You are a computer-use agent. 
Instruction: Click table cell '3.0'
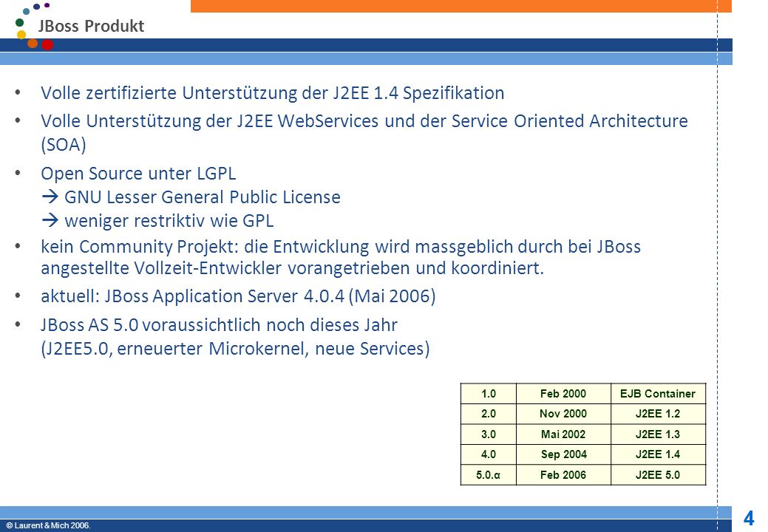point(489,434)
